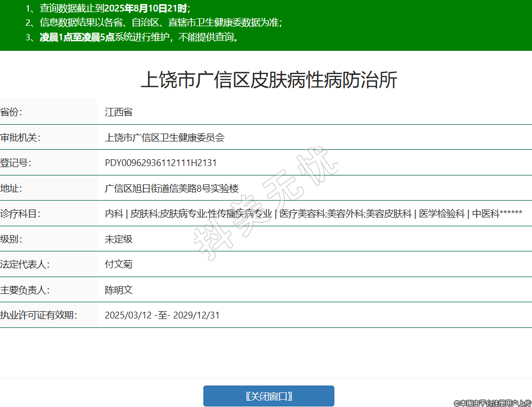Click the 主要负责人 field label
Screen dimensions: 532x407
25,290
